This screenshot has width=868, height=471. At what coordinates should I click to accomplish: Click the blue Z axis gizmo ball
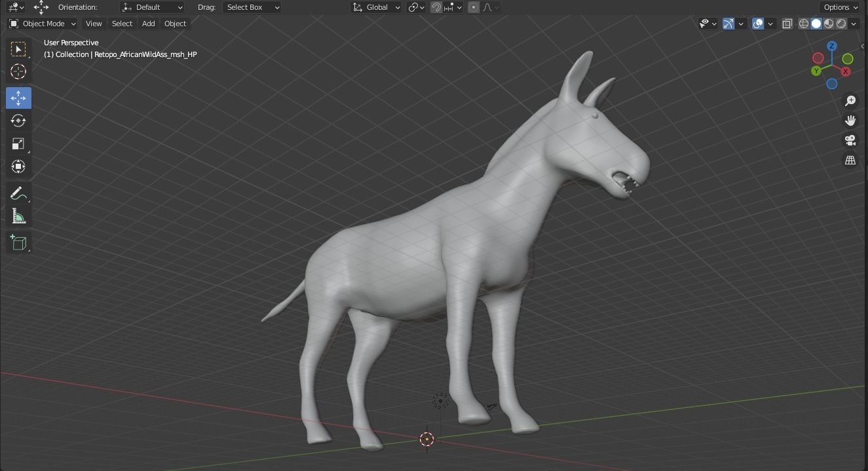(832, 46)
